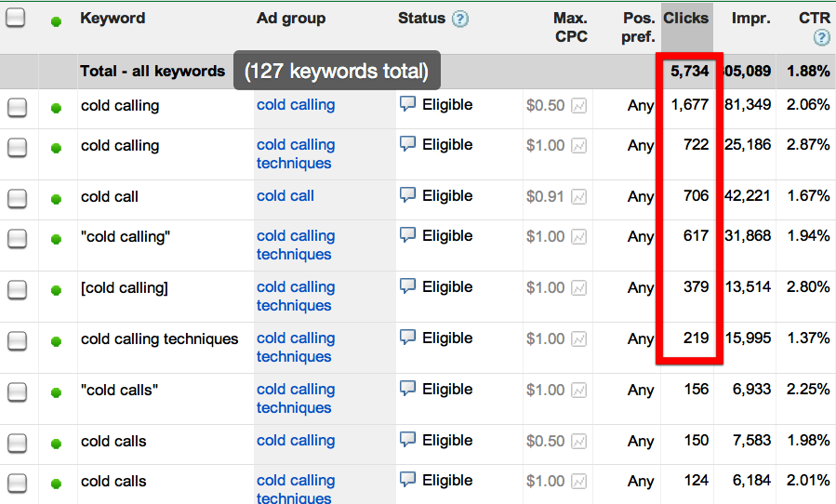Check the box for the [cold calling] keyword

18,289
